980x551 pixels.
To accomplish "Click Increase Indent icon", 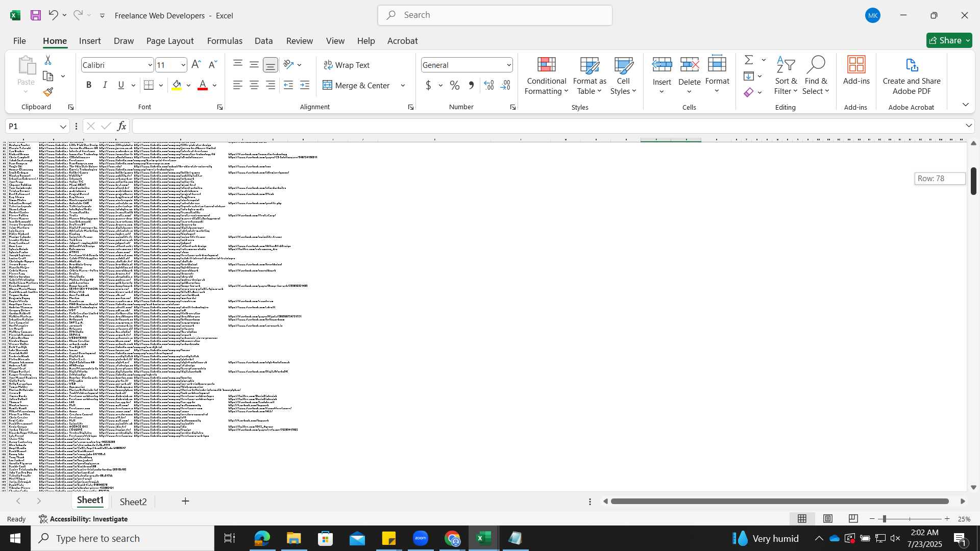I will 305,85.
